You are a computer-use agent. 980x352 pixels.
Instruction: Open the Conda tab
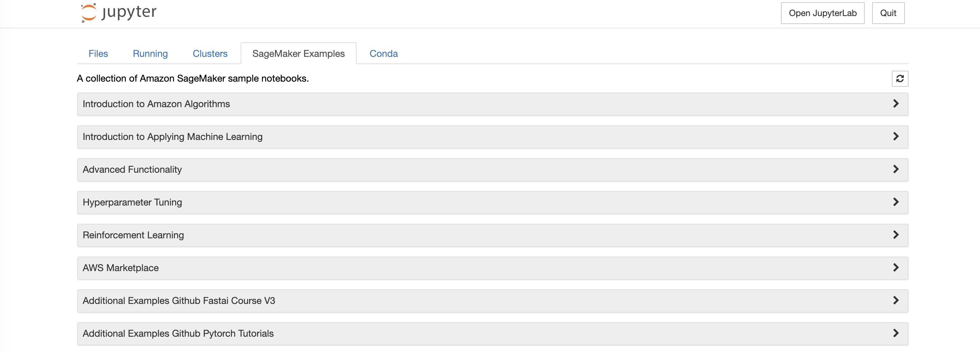tap(383, 54)
